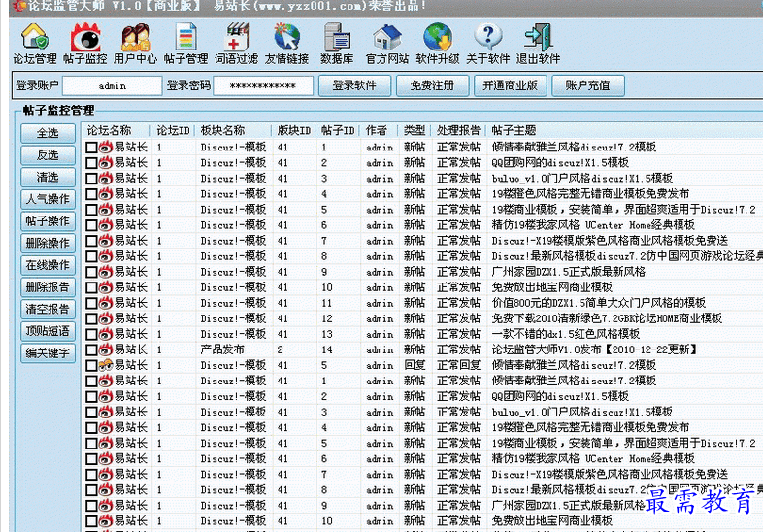Click the 回复 type cell
This screenshot has height=532, width=763.
tap(415, 366)
